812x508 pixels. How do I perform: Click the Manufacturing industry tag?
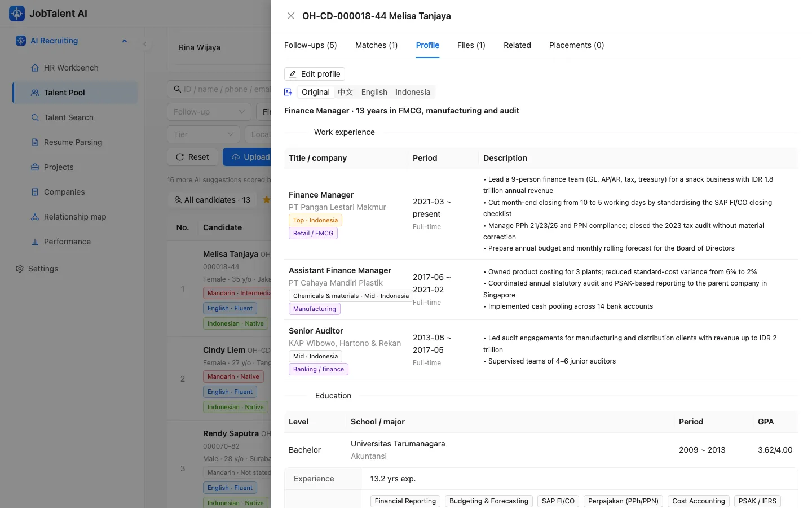(x=315, y=309)
